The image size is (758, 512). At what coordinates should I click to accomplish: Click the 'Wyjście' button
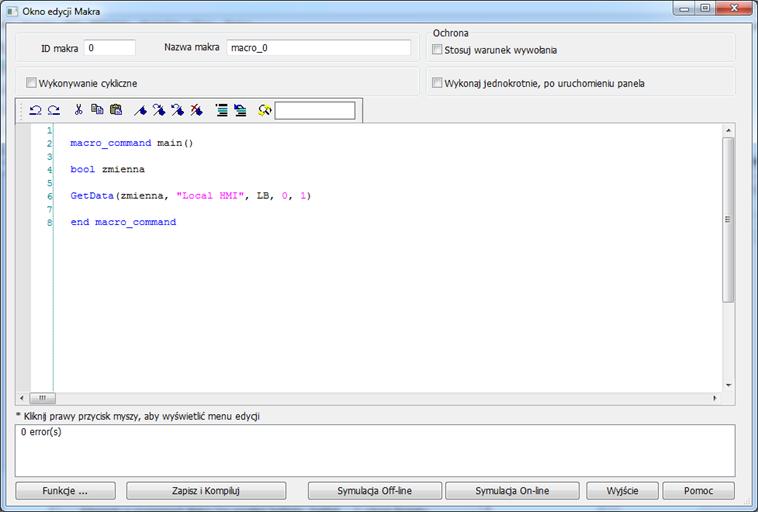coord(622,491)
